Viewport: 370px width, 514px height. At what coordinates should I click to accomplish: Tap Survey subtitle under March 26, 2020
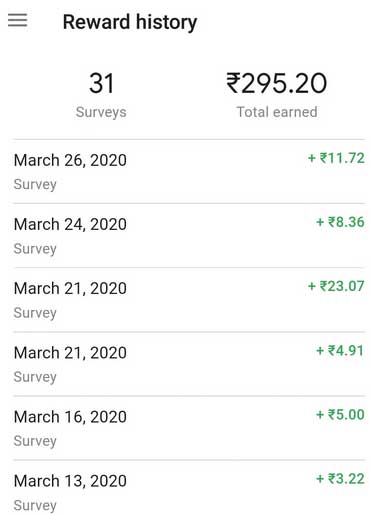tap(35, 185)
